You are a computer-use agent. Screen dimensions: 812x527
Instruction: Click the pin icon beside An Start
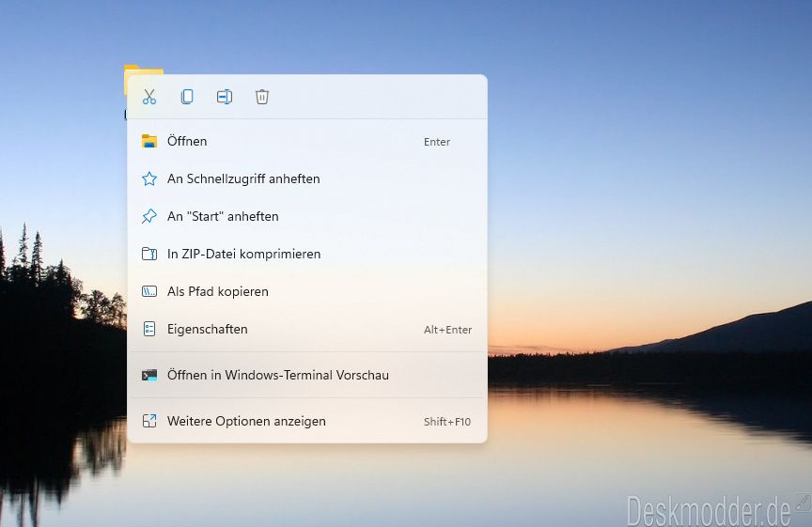149,216
